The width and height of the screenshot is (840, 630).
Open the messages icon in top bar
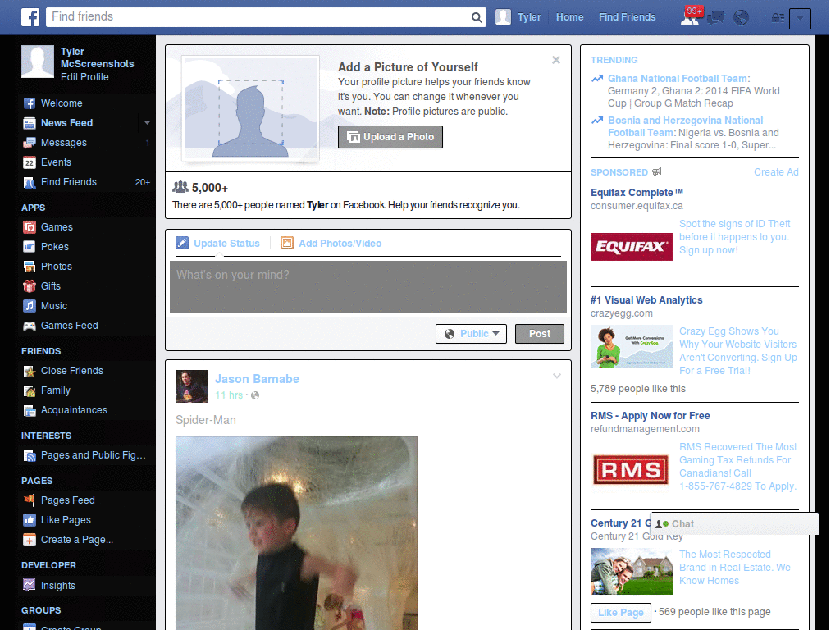click(x=715, y=18)
